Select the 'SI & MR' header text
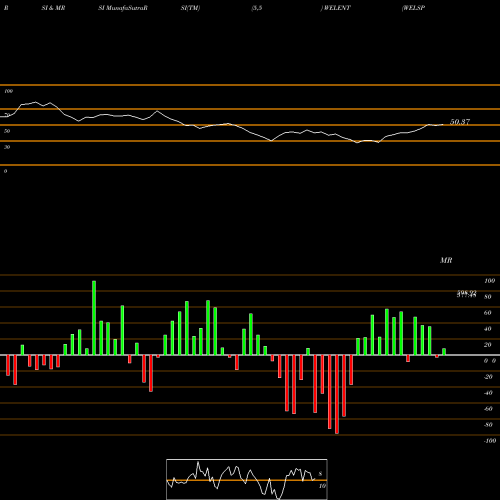 [x=53, y=8]
